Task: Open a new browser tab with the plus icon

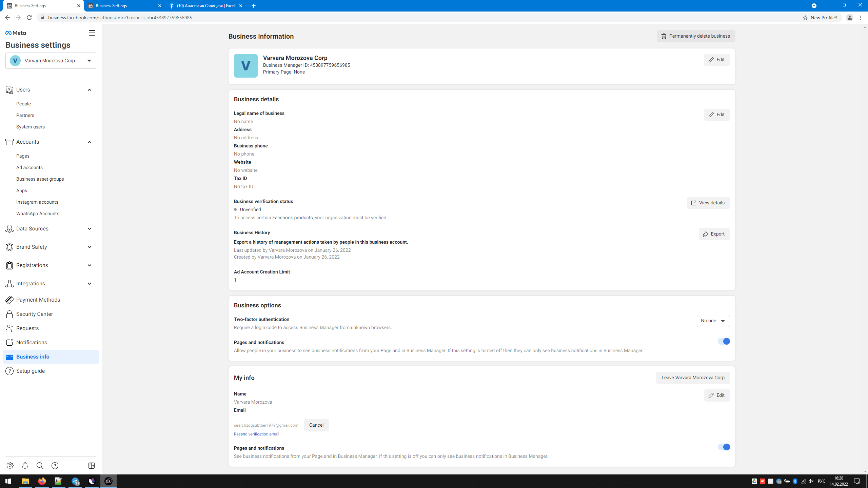Action: pyautogui.click(x=254, y=6)
